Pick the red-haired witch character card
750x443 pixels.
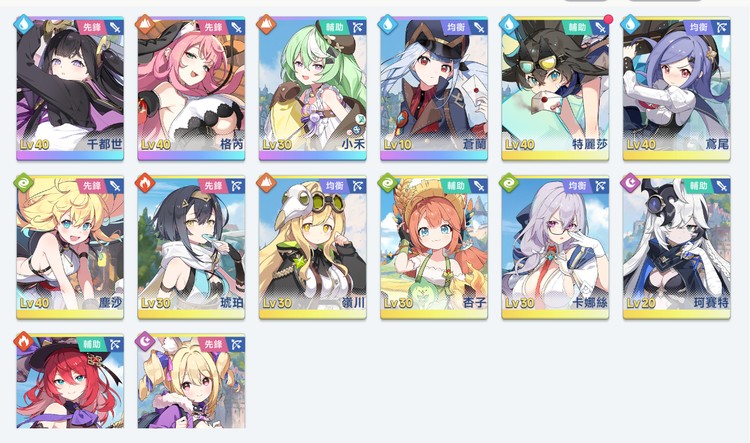click(x=70, y=381)
